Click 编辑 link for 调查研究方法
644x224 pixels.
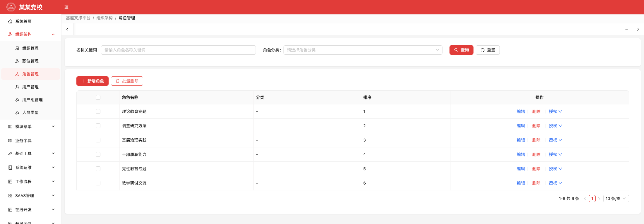click(521, 126)
